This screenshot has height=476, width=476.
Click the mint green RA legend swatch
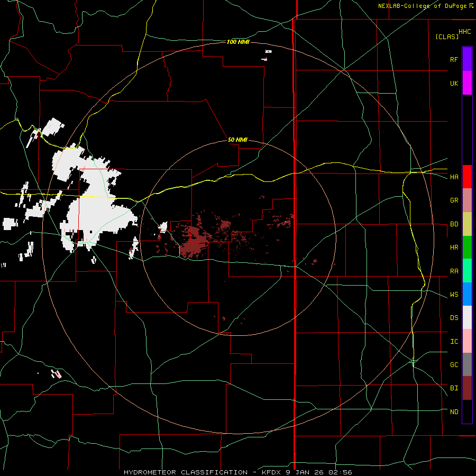[467, 271]
